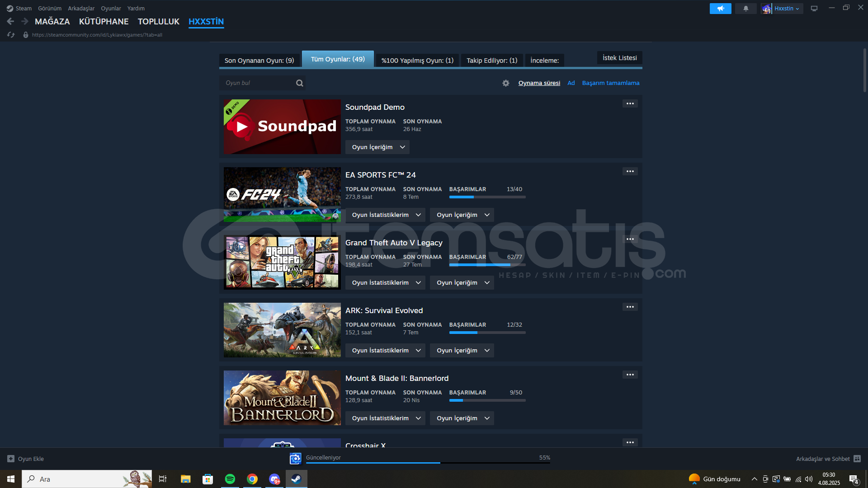Open the Oyunlar menu

pos(111,9)
